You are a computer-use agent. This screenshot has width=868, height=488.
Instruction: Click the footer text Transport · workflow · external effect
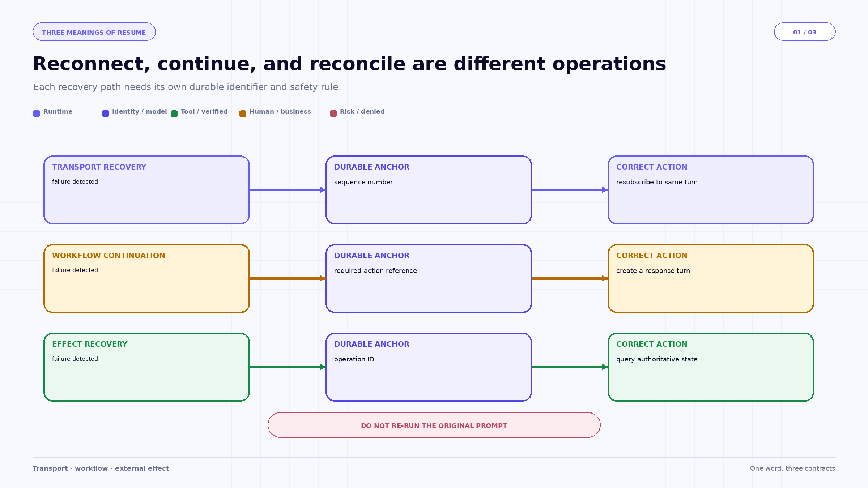[x=101, y=468]
